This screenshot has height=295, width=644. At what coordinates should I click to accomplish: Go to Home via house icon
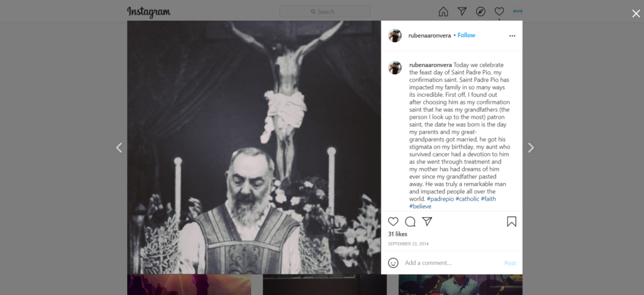(443, 11)
